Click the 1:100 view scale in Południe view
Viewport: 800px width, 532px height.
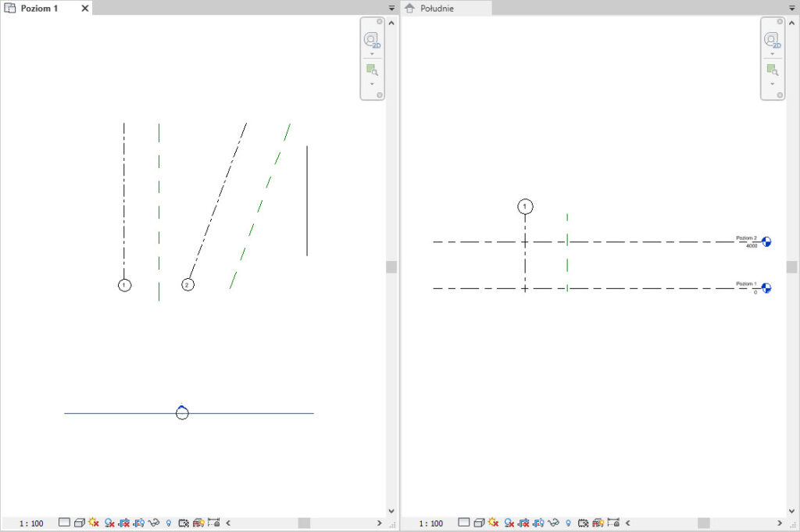[431, 523]
